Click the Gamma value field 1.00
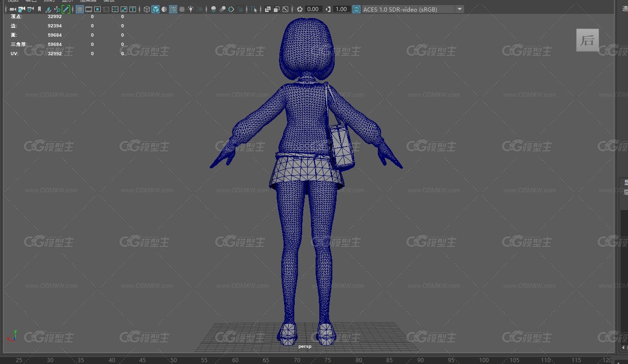 click(342, 9)
